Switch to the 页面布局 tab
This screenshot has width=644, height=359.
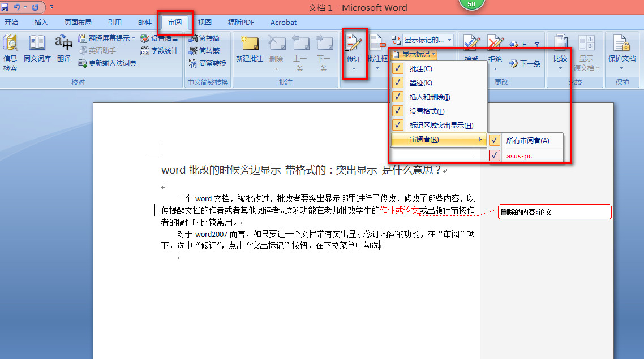pos(78,23)
